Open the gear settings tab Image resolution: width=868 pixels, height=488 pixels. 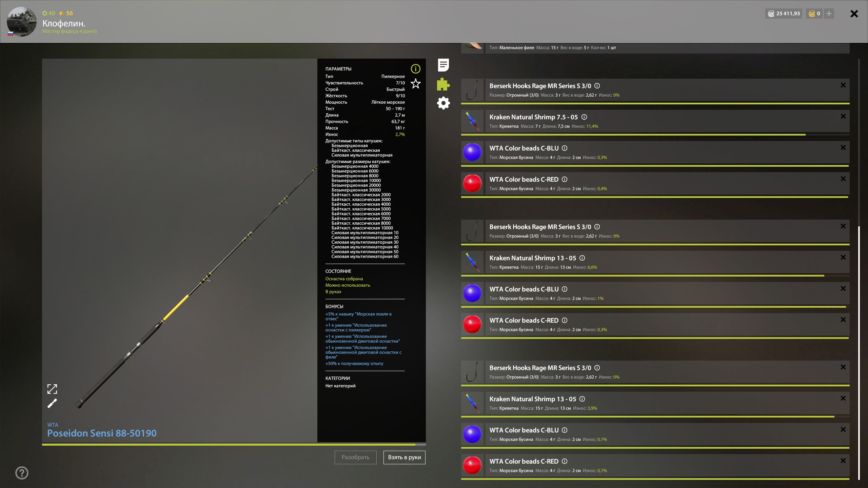point(443,103)
